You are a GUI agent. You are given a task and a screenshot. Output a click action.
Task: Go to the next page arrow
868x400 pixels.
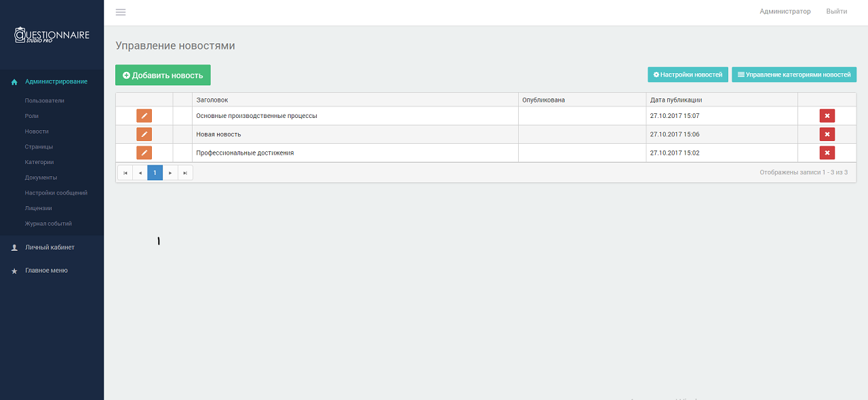[170, 173]
